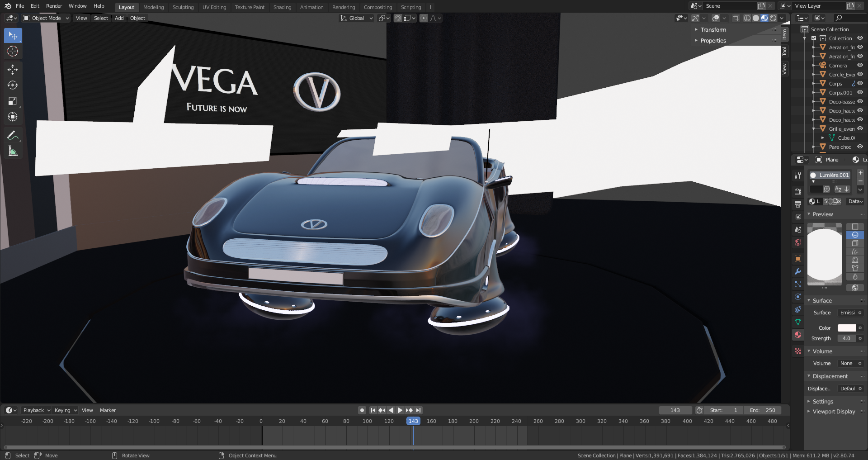Open the Render menu
The height and width of the screenshot is (460, 868).
pyautogui.click(x=54, y=6)
